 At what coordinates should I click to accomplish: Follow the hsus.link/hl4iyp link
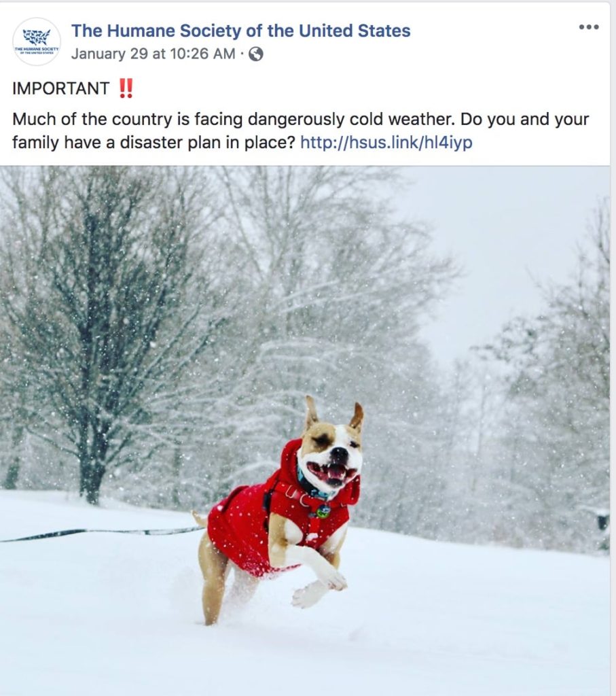coord(386,143)
